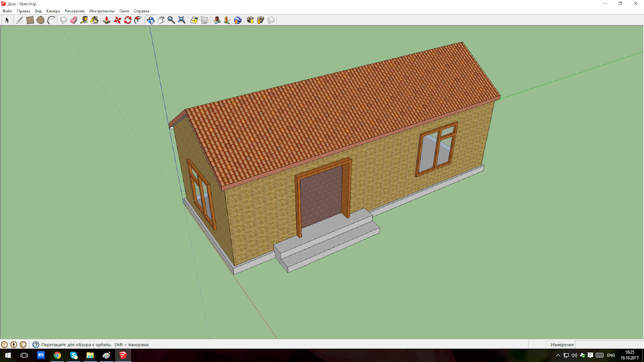The image size is (644, 362).
Task: Click the Orbit camera tool
Action: [x=151, y=20]
